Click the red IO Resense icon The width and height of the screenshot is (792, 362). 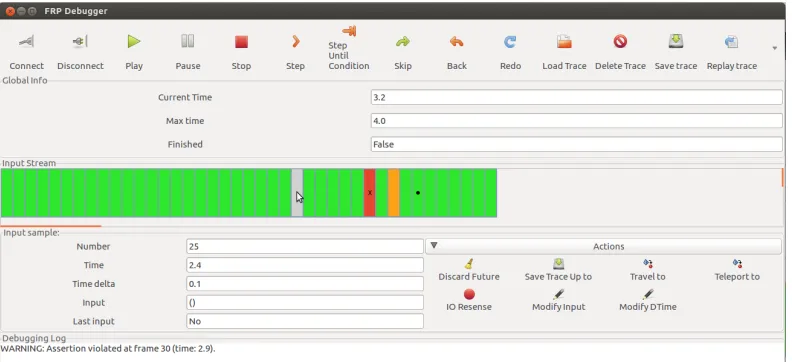tap(469, 294)
